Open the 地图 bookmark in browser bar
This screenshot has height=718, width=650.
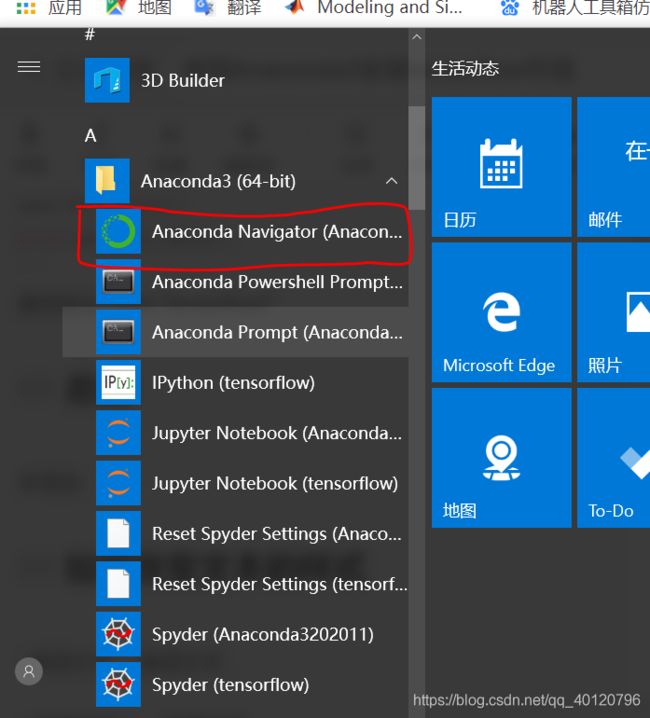click(x=139, y=7)
